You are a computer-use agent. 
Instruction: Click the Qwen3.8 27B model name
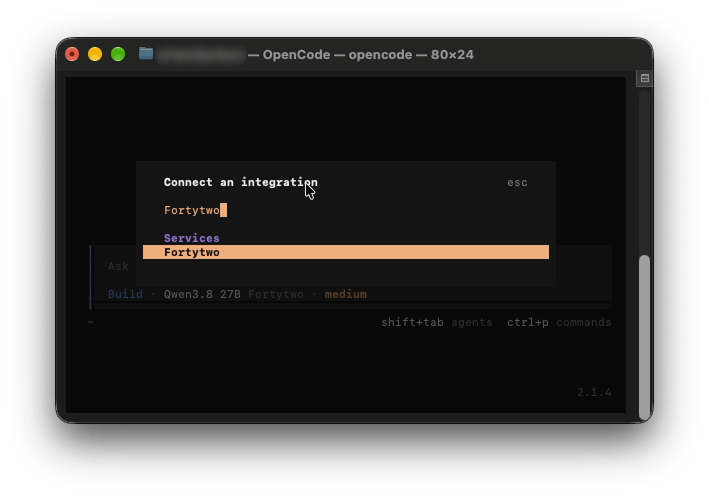click(x=202, y=294)
